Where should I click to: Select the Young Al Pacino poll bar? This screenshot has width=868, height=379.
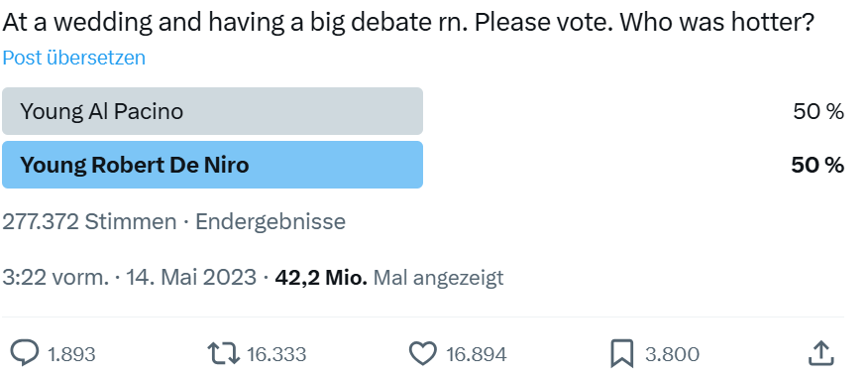(x=213, y=111)
